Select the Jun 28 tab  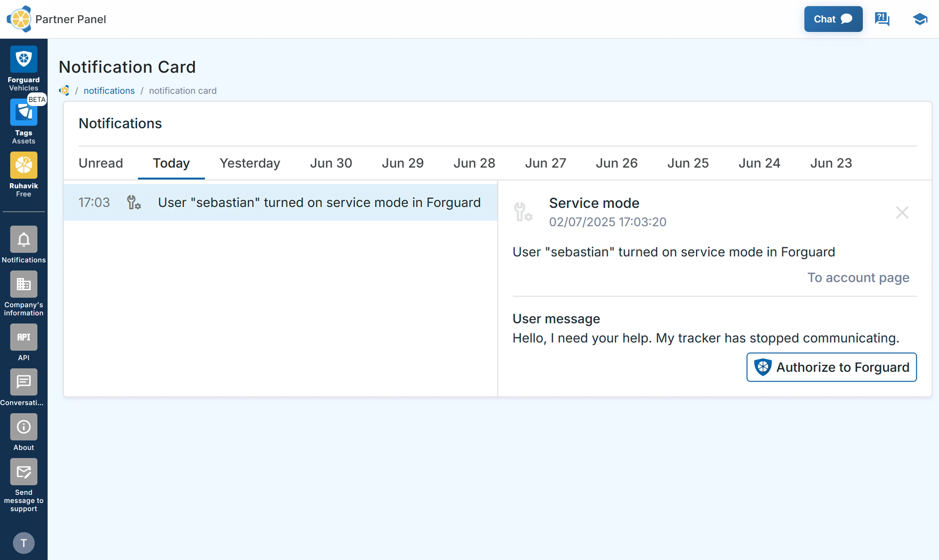click(x=474, y=163)
